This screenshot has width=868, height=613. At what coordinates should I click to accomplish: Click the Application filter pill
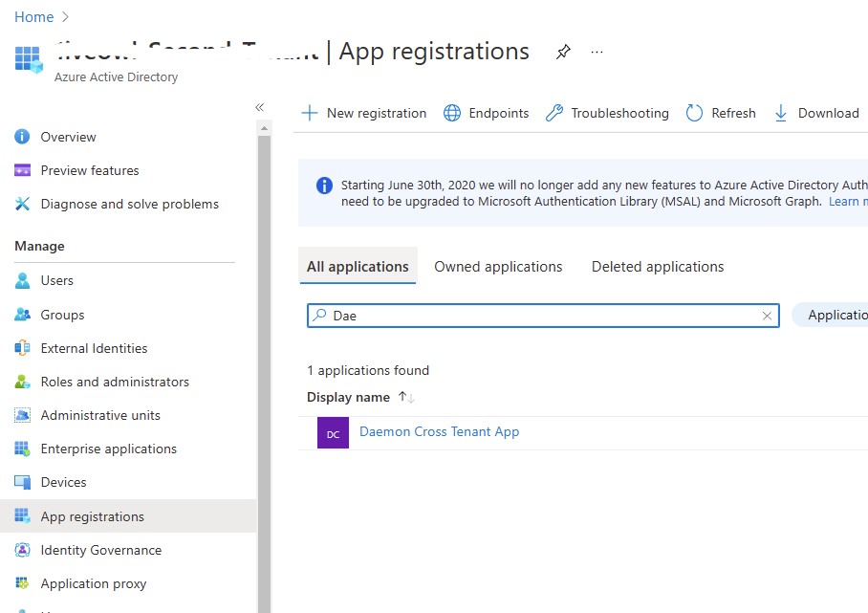point(831,315)
